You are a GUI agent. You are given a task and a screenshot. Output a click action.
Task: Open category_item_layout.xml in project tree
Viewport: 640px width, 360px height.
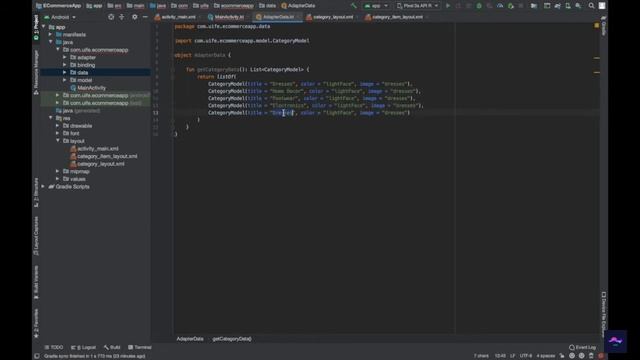click(x=107, y=156)
